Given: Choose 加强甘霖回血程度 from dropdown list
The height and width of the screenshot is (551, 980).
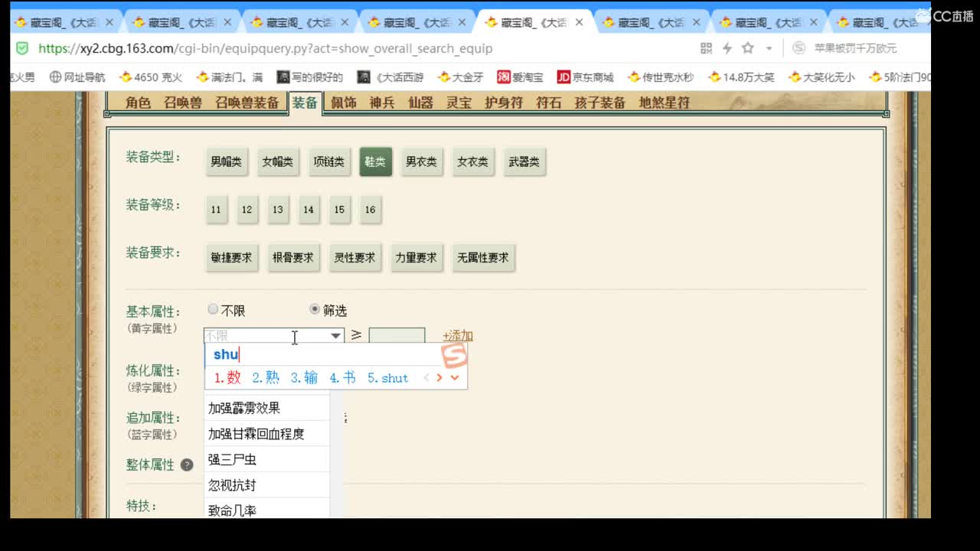Looking at the screenshot, I should click(266, 434).
